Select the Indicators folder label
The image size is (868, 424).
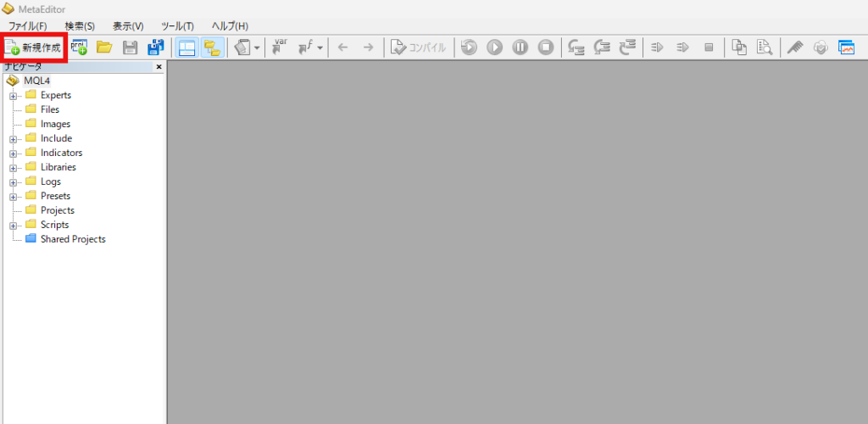61,153
